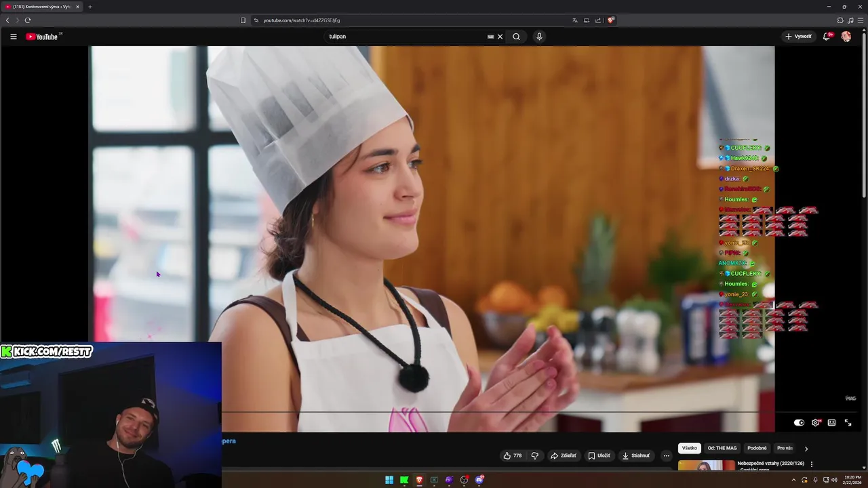The image size is (868, 488).
Task: Click the search magnifier button
Action: pos(516,37)
